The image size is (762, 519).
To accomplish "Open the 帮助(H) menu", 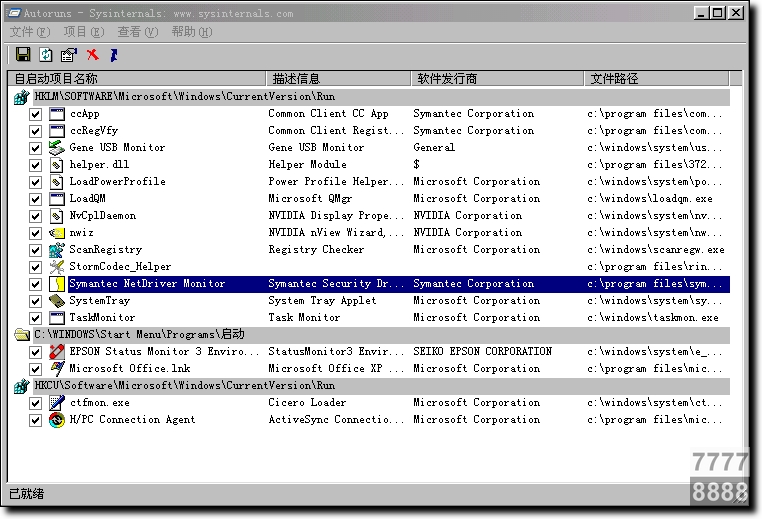I will (191, 32).
